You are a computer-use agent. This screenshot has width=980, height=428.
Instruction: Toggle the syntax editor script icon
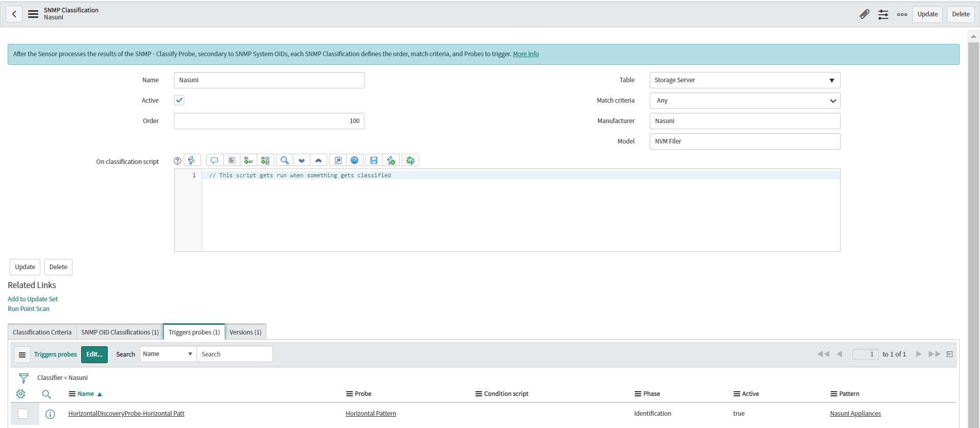tap(192, 160)
